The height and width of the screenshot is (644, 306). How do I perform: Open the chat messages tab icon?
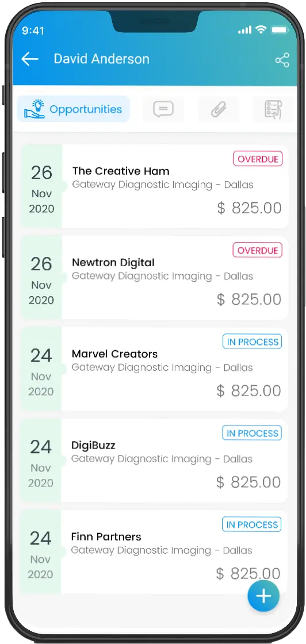click(163, 109)
